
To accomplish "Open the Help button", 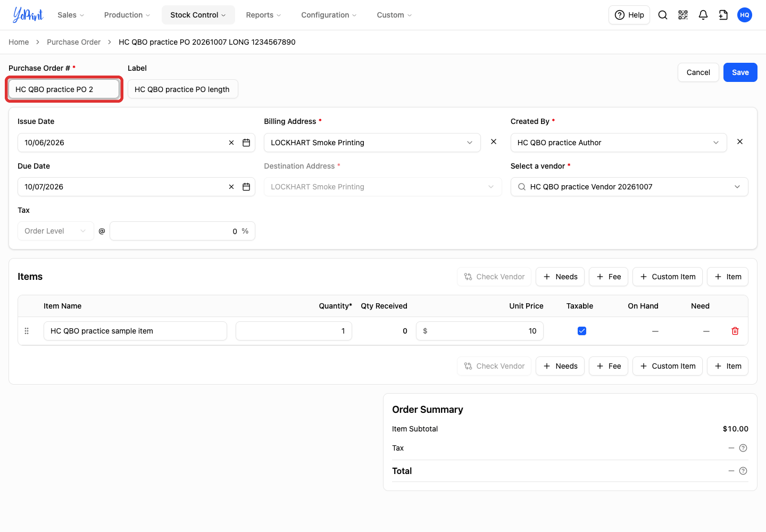I will [629, 15].
